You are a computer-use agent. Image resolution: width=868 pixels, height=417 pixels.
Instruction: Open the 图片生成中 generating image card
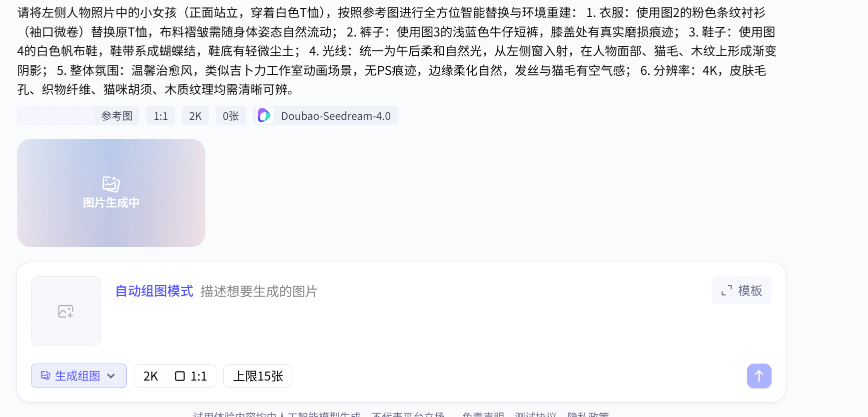[x=111, y=193]
